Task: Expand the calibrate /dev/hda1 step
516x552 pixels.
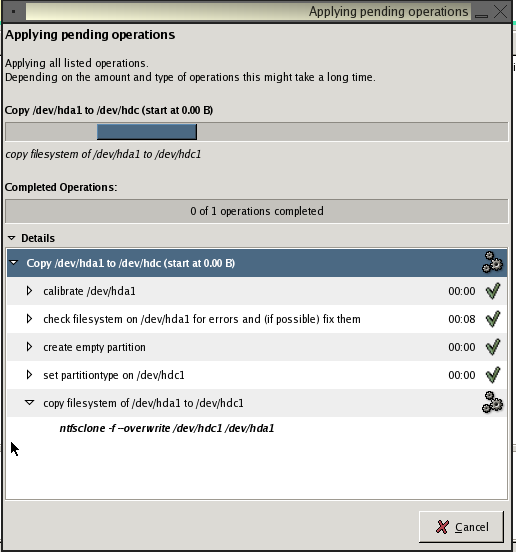Action: point(29,291)
